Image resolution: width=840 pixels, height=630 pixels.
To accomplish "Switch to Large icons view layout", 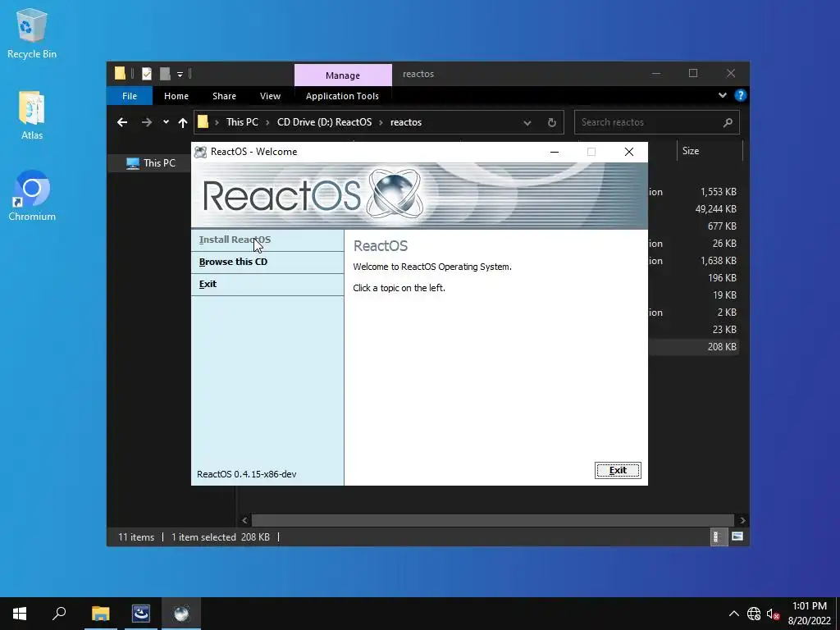I will point(737,536).
